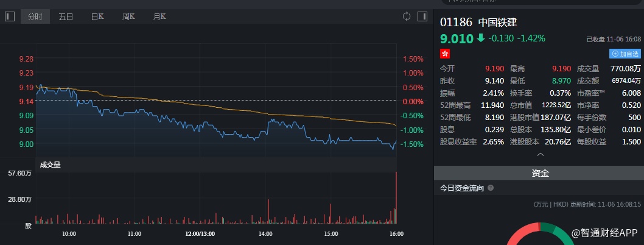Click the fund flow donut chart
644x245 pixels.
[x=539, y=235]
